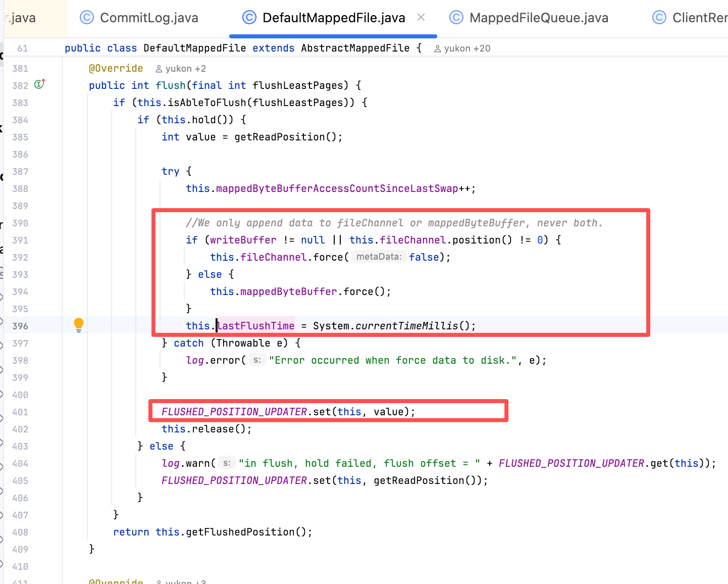Click the writeBuffer variable on line 391
Screen dimensions: 728x584
coord(243,240)
